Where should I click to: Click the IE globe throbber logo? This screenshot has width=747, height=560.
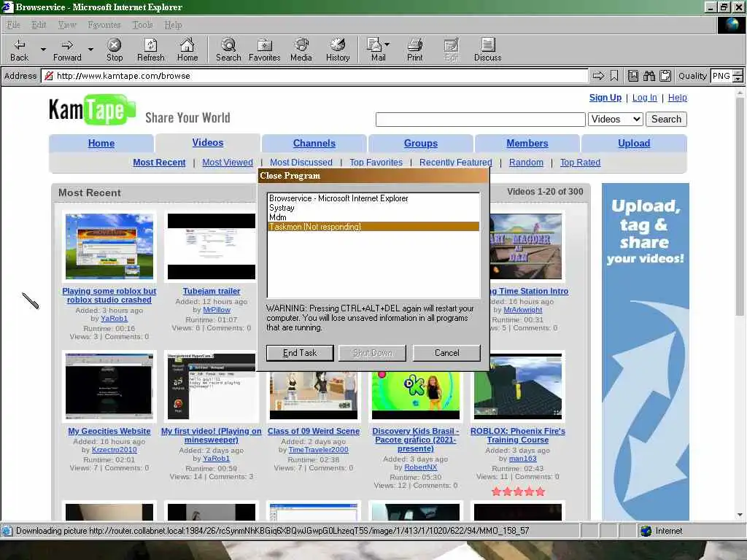731,25
